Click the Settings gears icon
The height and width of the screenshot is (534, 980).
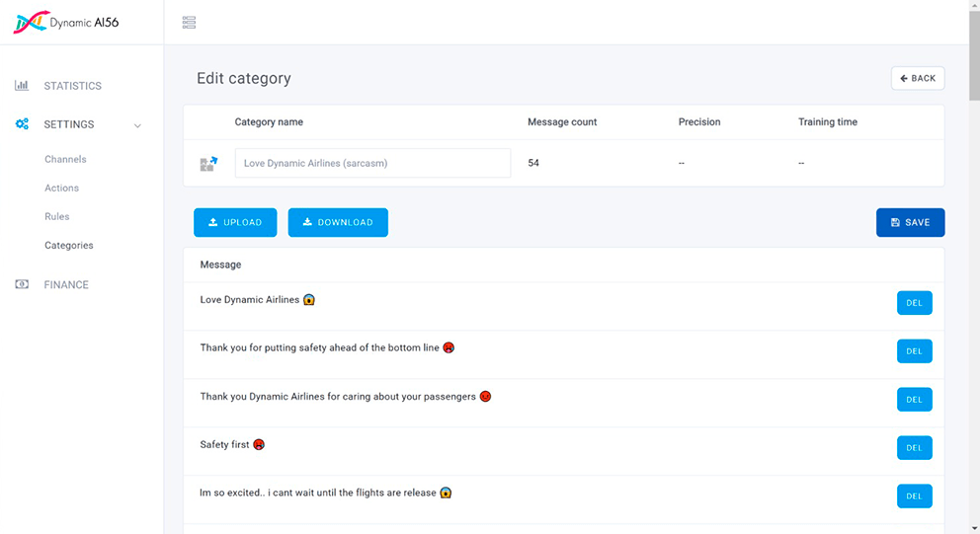click(22, 124)
